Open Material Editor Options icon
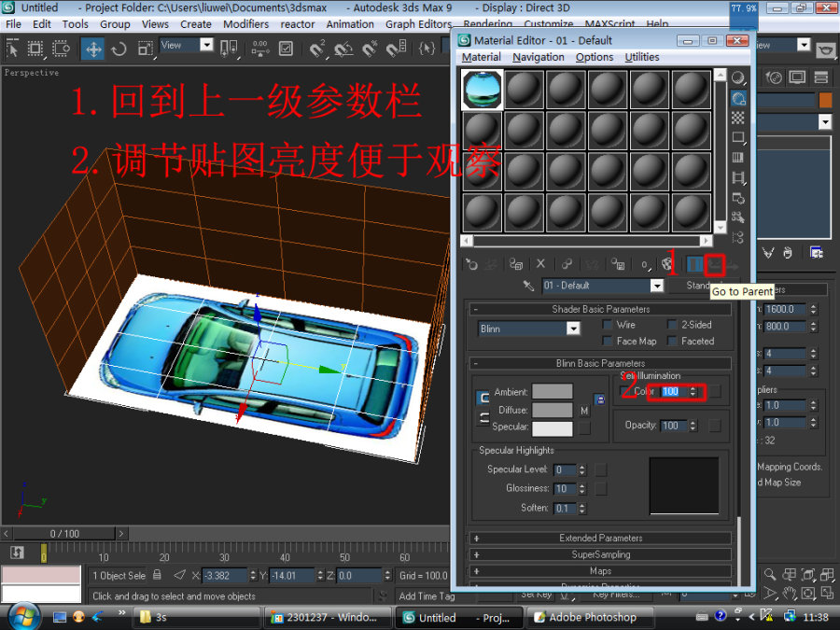The height and width of the screenshot is (630, 840). [738, 198]
